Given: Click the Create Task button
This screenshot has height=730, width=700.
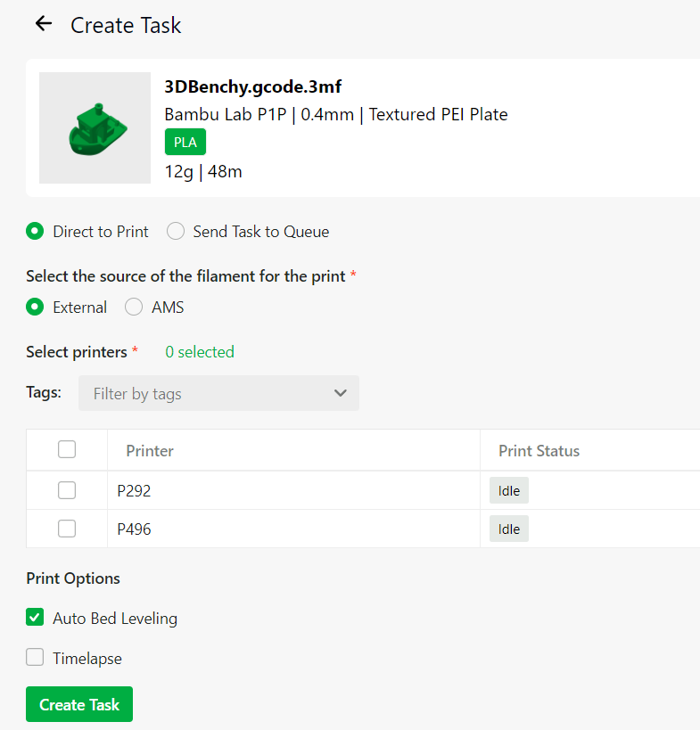Looking at the screenshot, I should pos(79,704).
